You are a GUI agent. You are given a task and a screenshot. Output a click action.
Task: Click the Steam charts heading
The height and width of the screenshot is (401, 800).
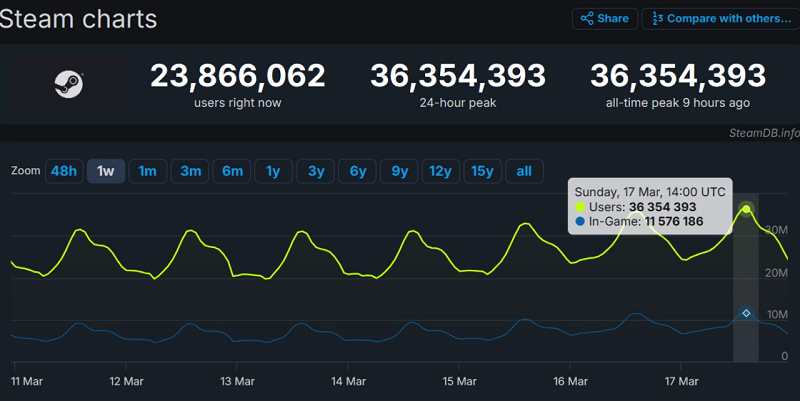(78, 19)
